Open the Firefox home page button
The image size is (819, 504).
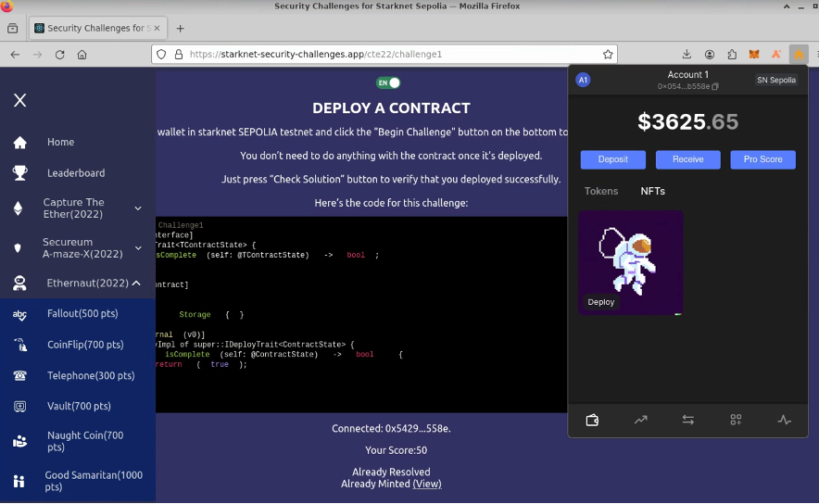(82, 55)
